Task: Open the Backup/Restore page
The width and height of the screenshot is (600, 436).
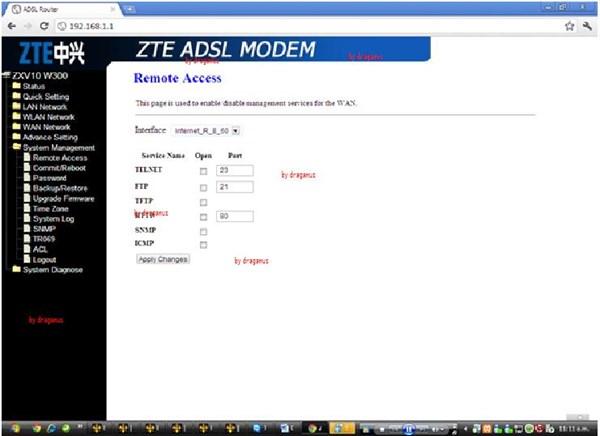Action: (60, 188)
